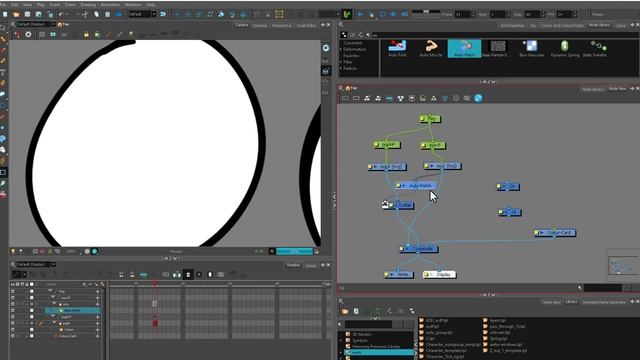Disable the Cutter layer enable toggle
The height and width of the screenshot is (360, 640).
point(13,330)
